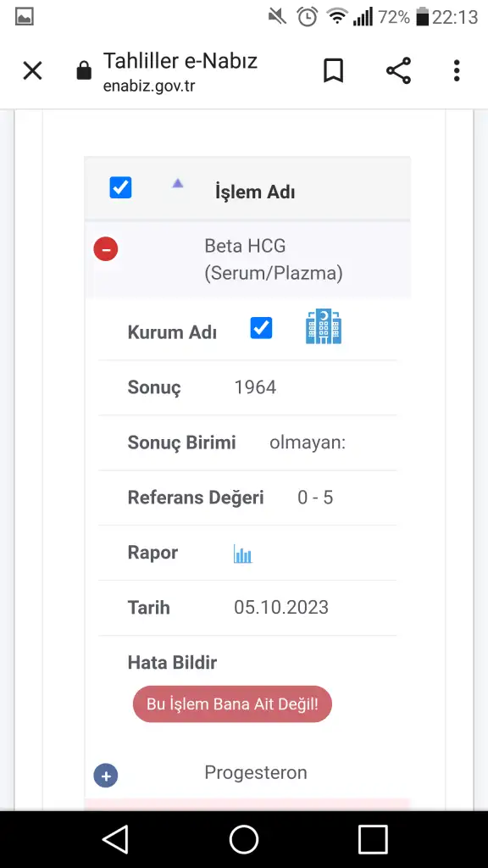
Task: Collapse the Beta HCG row with red minus
Action: [106, 248]
